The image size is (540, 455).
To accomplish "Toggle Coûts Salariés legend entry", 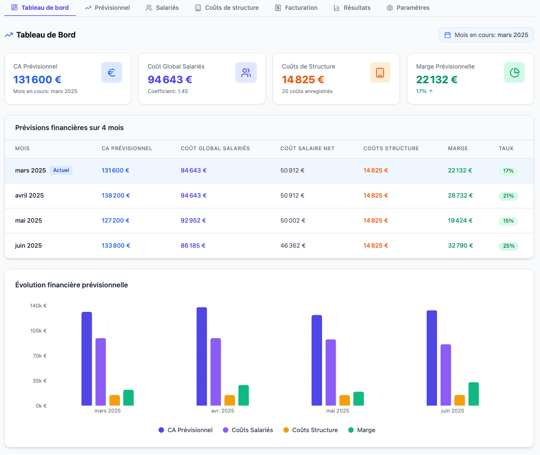I will pos(248,430).
